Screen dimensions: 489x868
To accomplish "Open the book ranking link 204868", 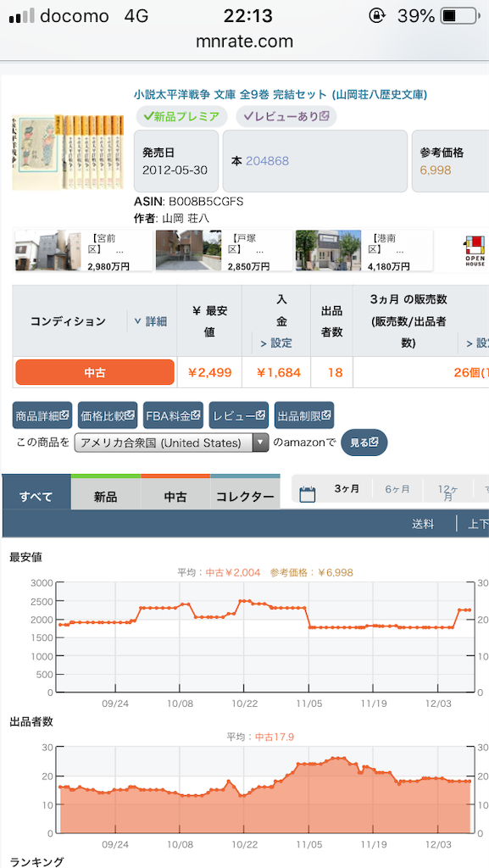I will (x=267, y=161).
